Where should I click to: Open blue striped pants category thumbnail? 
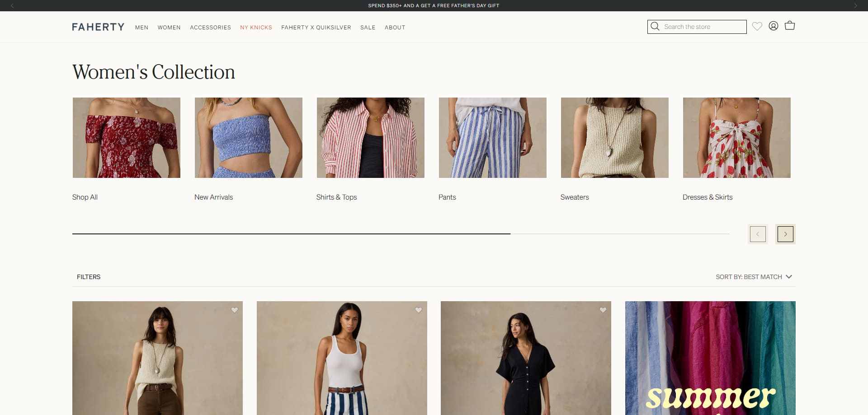coord(493,138)
